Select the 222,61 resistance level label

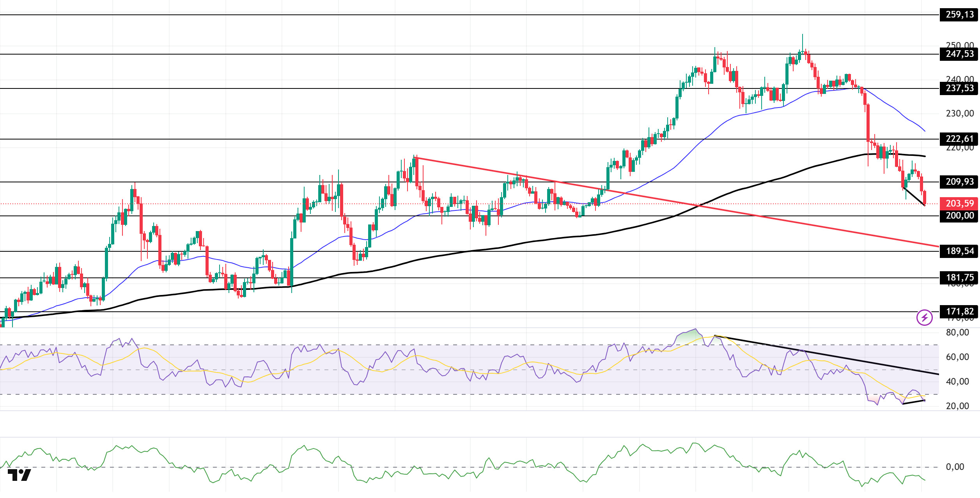click(959, 139)
